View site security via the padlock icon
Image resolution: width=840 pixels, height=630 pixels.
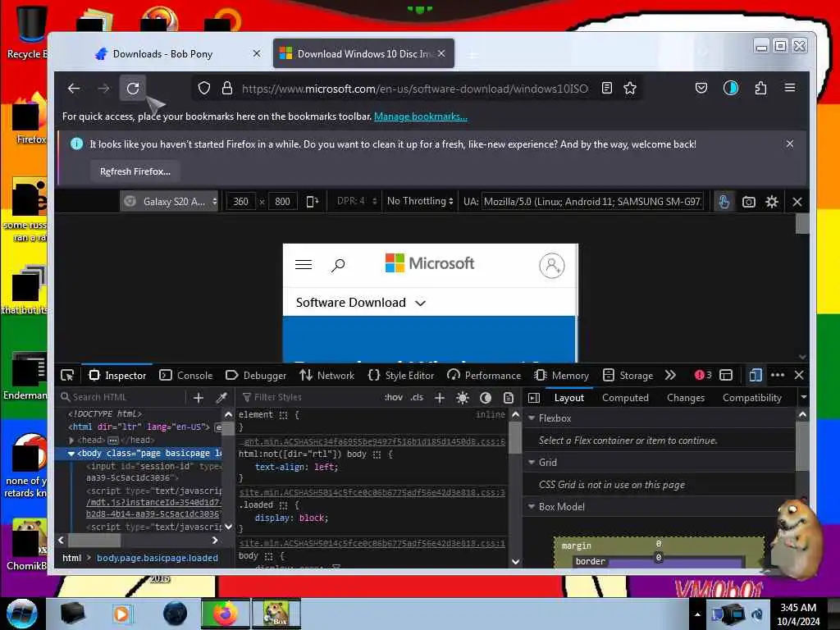click(x=227, y=89)
